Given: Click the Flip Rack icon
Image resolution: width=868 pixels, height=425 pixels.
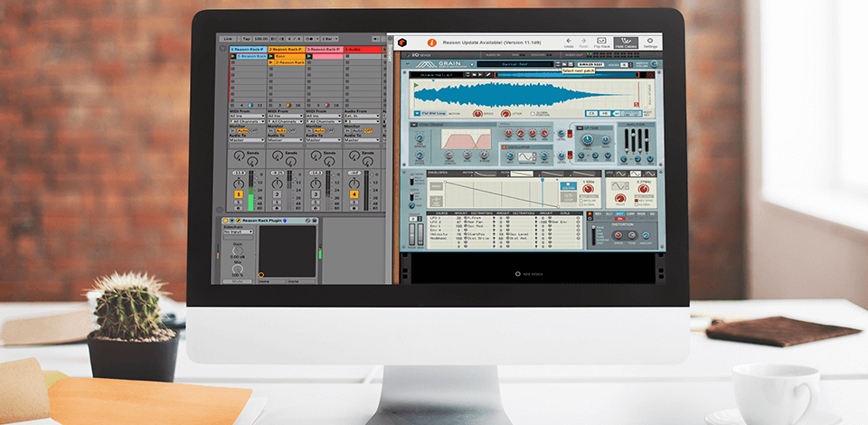Looking at the screenshot, I should coord(603,41).
